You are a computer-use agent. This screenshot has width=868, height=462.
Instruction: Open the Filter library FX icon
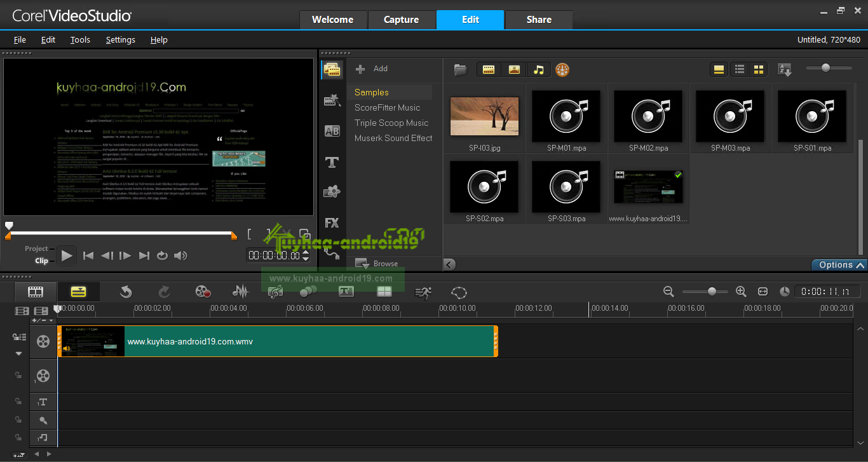click(332, 222)
